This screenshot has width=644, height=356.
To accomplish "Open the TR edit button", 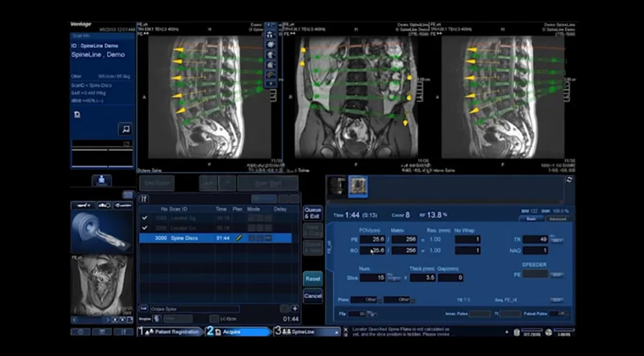I will tap(556, 241).
